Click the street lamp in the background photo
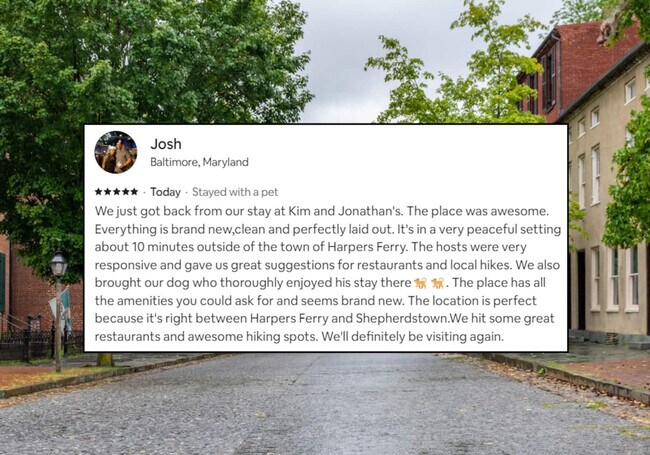The height and width of the screenshot is (455, 650). click(58, 267)
